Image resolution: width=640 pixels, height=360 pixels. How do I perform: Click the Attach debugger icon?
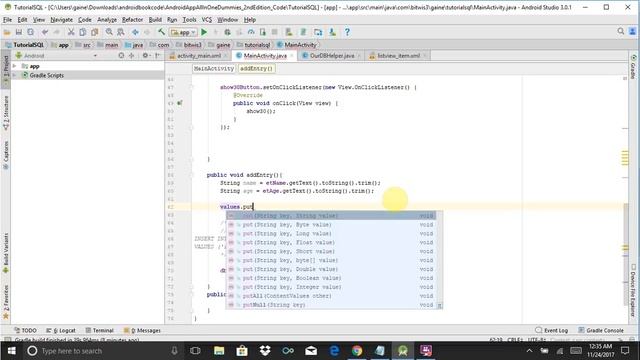tap(262, 32)
